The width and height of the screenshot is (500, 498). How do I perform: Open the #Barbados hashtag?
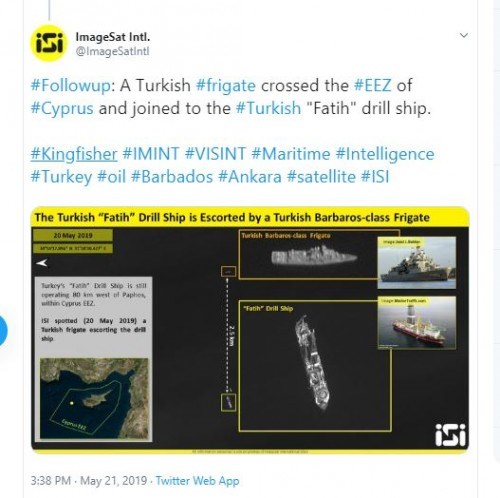172,177
